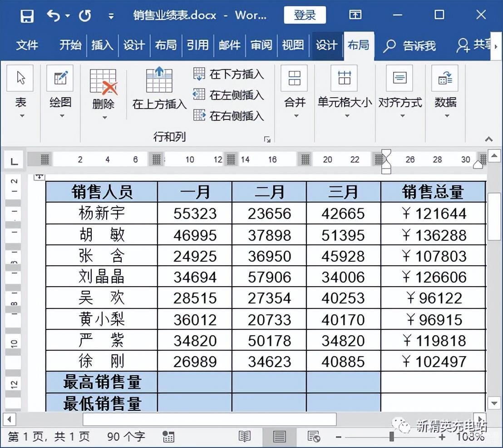Screen dimensions: 503x448
Task: Click the horizontal scrollbar left arrow
Action: 9,419
